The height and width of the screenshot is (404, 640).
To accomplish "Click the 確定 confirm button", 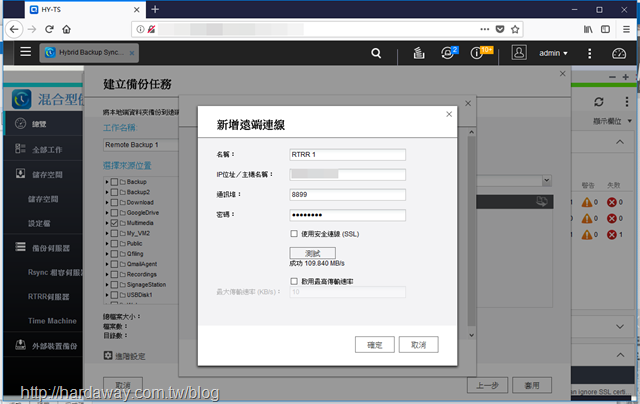I will 375,344.
